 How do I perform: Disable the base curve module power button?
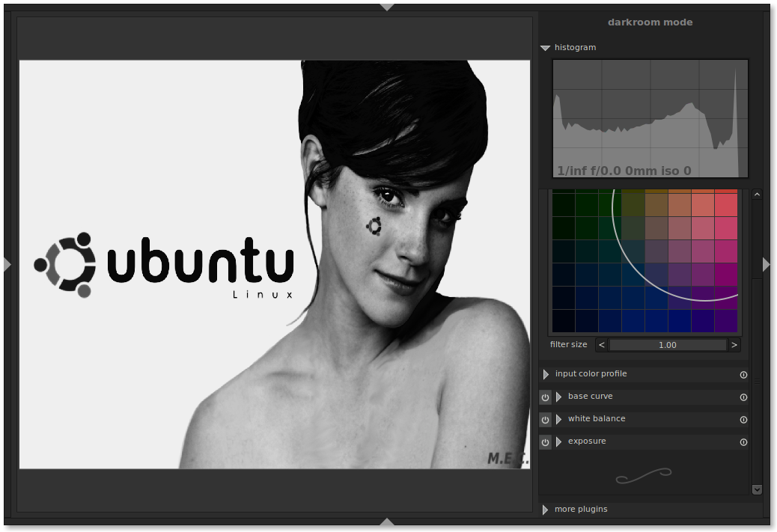(545, 397)
